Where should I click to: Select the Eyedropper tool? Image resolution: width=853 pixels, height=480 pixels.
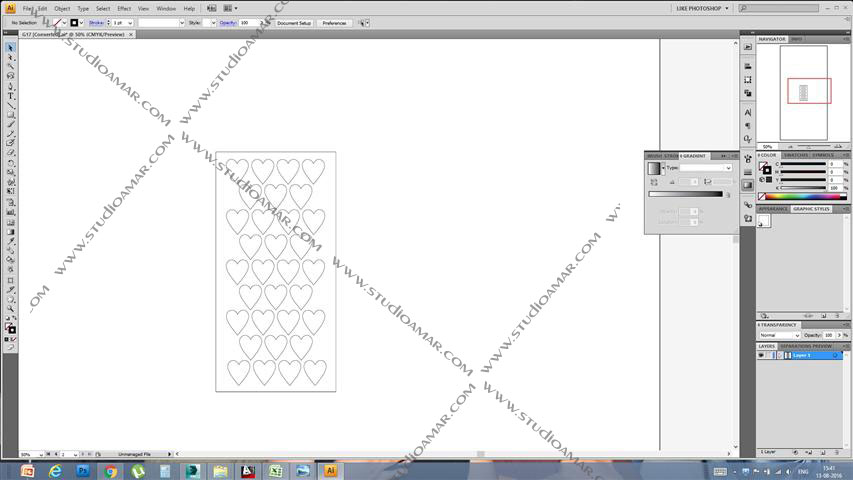click(10, 241)
